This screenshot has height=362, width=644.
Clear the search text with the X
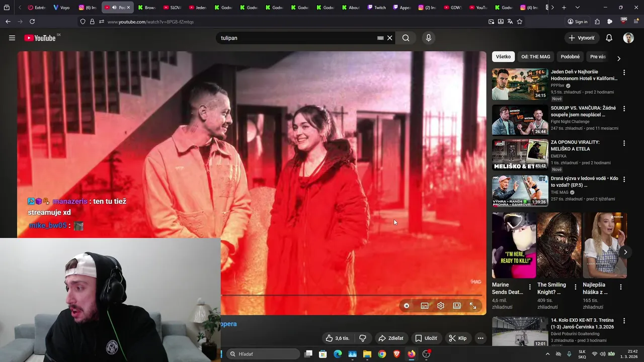click(x=389, y=38)
